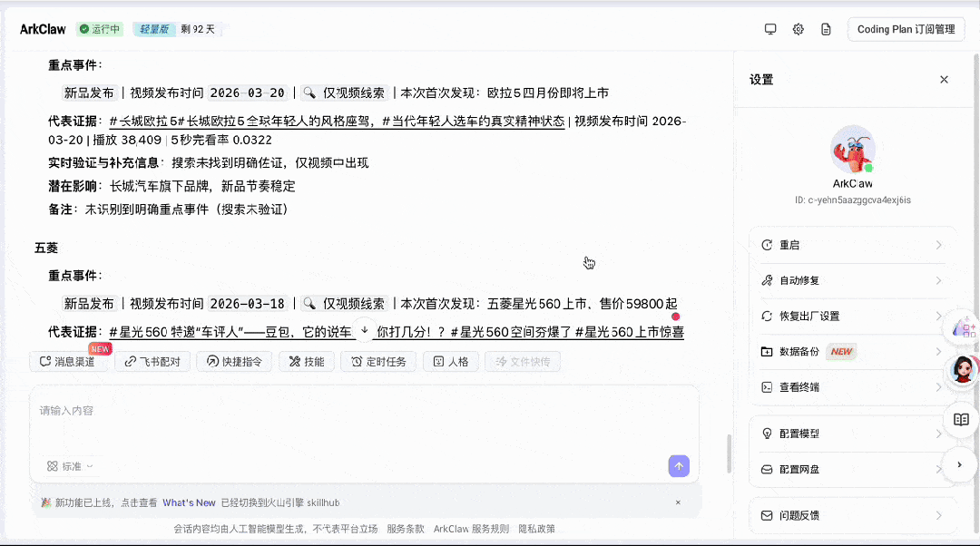The width and height of the screenshot is (980, 546).
Task: Click the monitor icon in the top bar
Action: coord(770,28)
